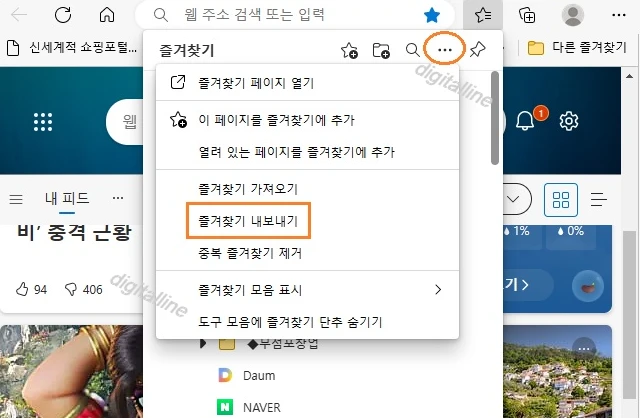
Task: Reload the current page
Action: pos(63,15)
